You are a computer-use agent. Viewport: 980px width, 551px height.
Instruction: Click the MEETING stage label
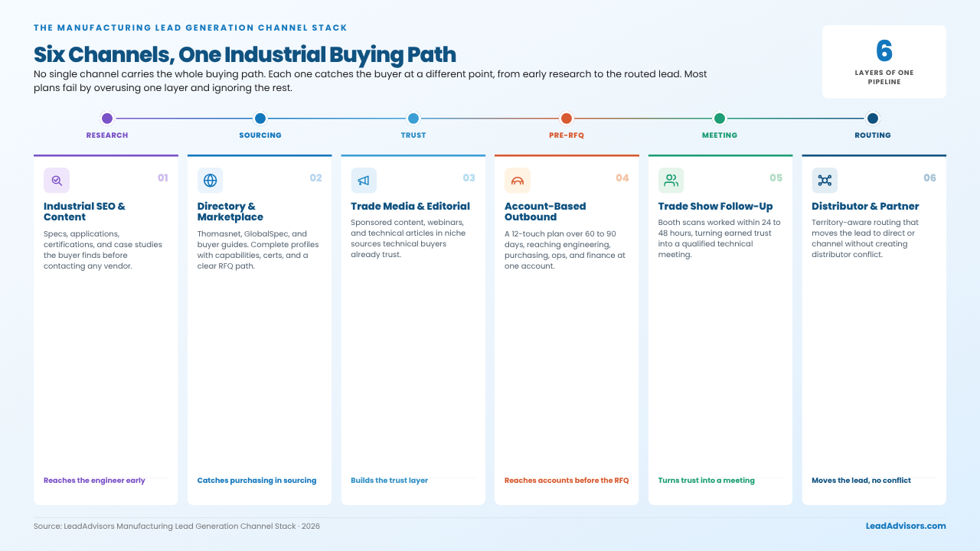pyautogui.click(x=720, y=135)
